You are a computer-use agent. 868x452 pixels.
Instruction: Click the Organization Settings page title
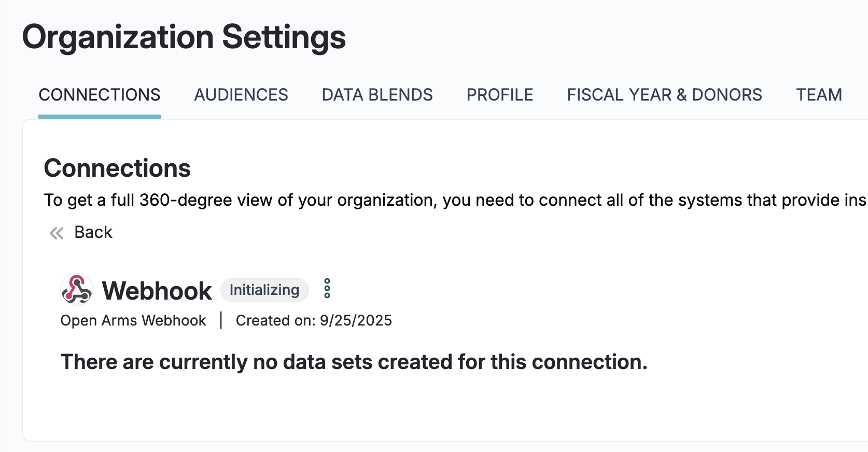[184, 37]
